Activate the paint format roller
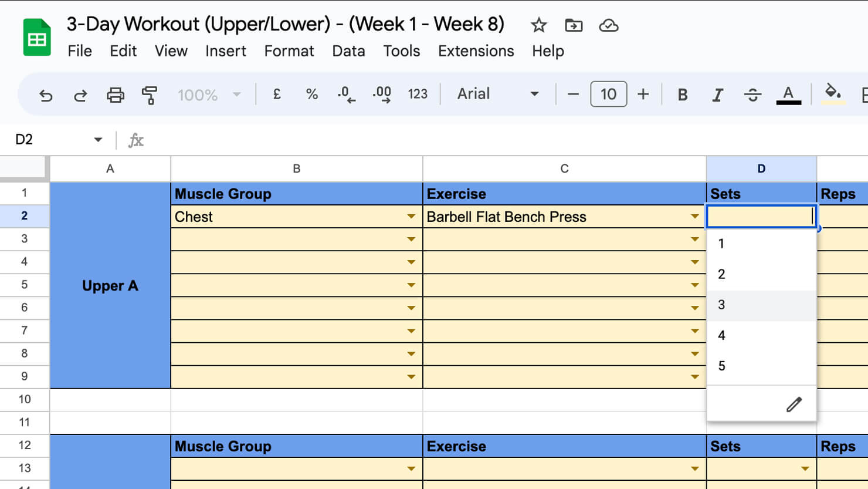 point(150,95)
